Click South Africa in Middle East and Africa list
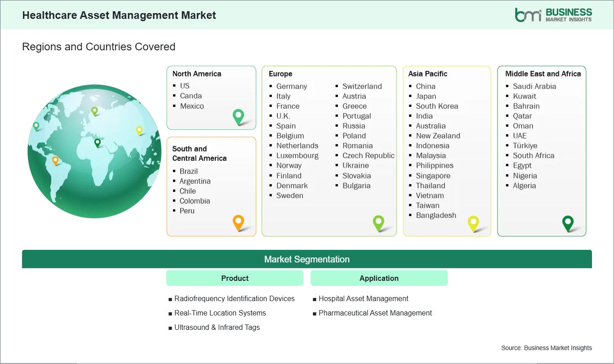Image resolution: width=614 pixels, height=364 pixels. pos(534,155)
